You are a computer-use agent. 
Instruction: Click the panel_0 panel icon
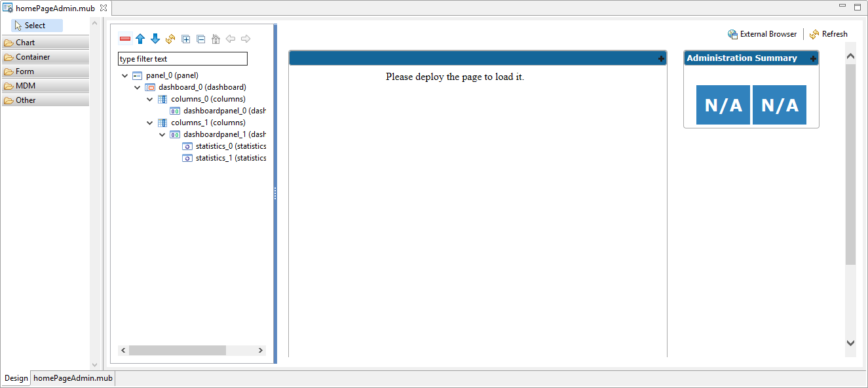pos(138,75)
